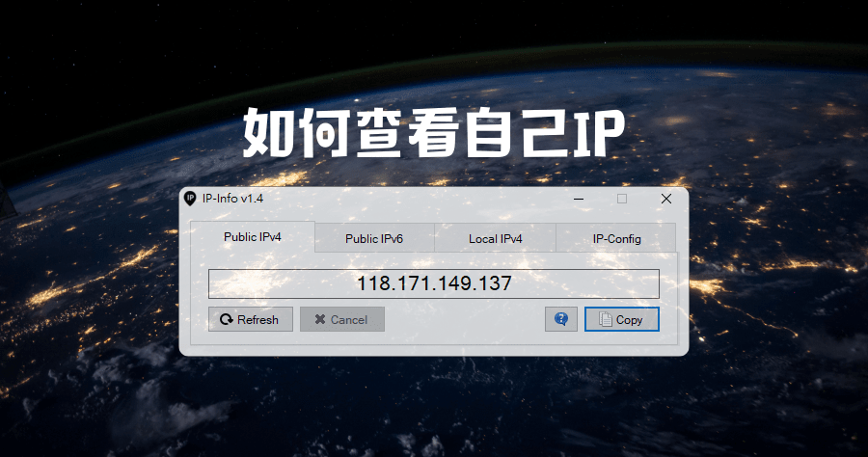Click the Refresh button
The height and width of the screenshot is (457, 868).
(250, 319)
